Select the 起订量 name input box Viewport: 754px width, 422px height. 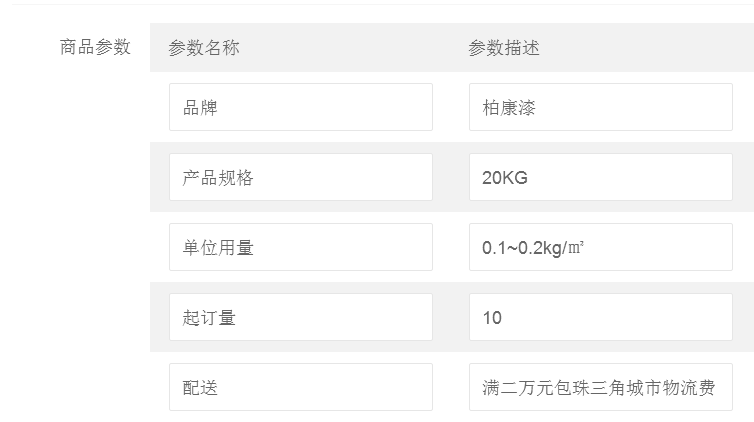point(300,317)
